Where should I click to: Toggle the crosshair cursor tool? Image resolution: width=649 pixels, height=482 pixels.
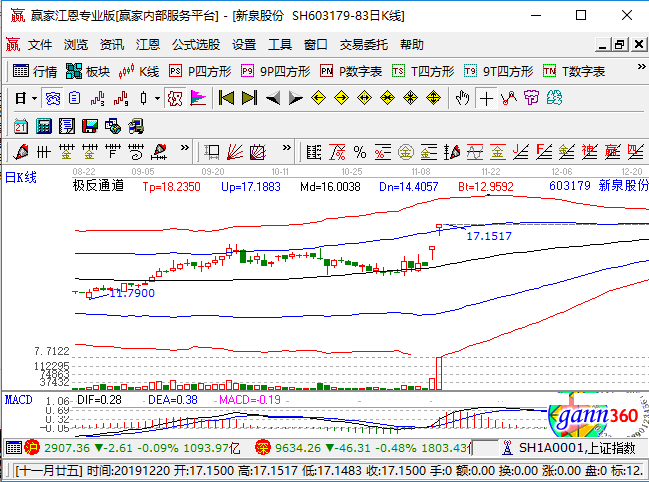(486, 98)
